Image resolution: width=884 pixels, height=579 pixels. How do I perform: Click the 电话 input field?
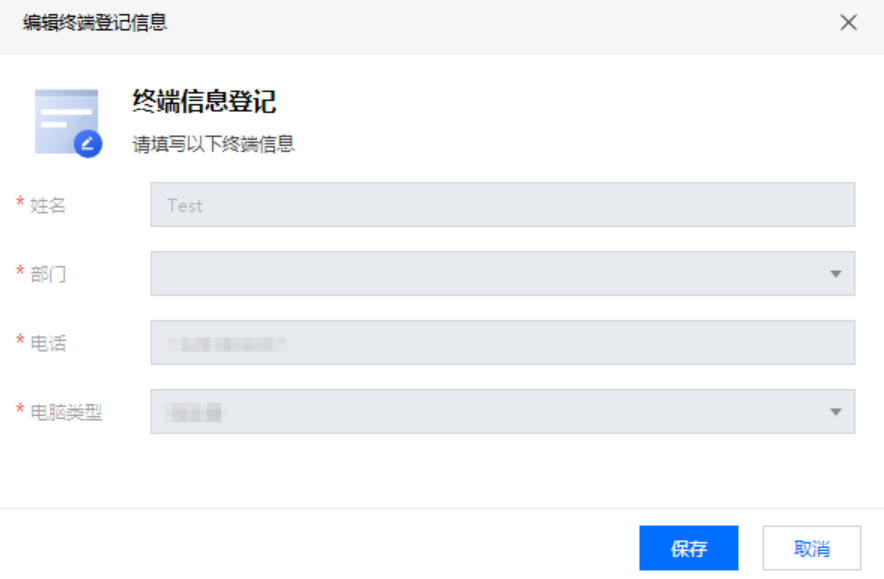coord(502,343)
